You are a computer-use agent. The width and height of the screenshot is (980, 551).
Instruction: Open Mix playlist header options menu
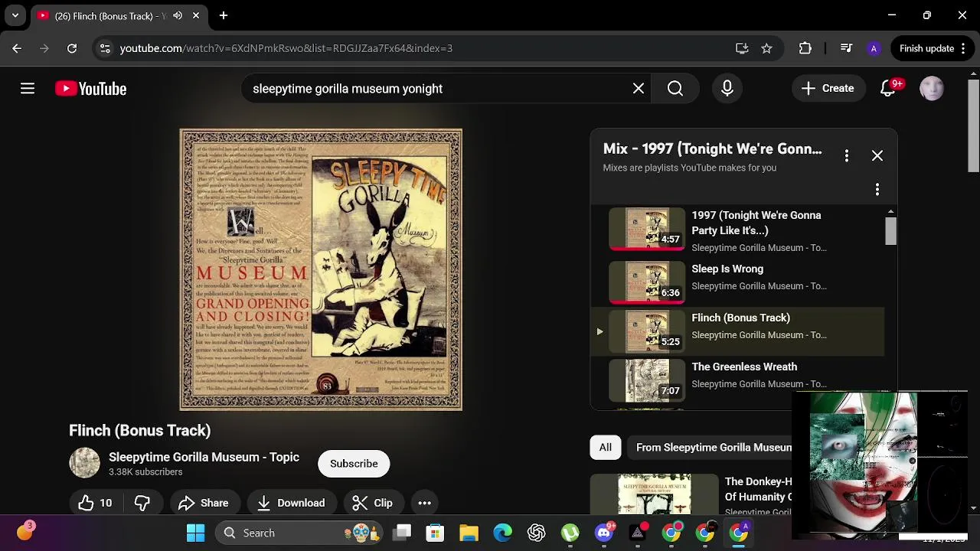[x=847, y=155]
